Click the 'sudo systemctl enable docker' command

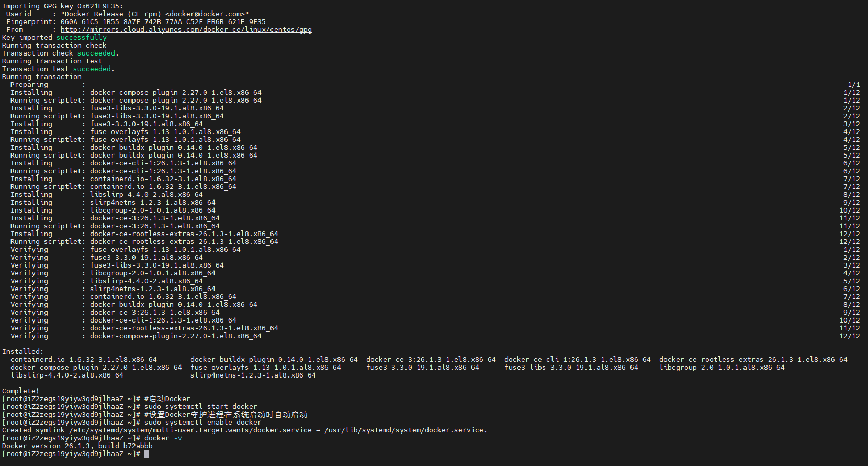202,423
